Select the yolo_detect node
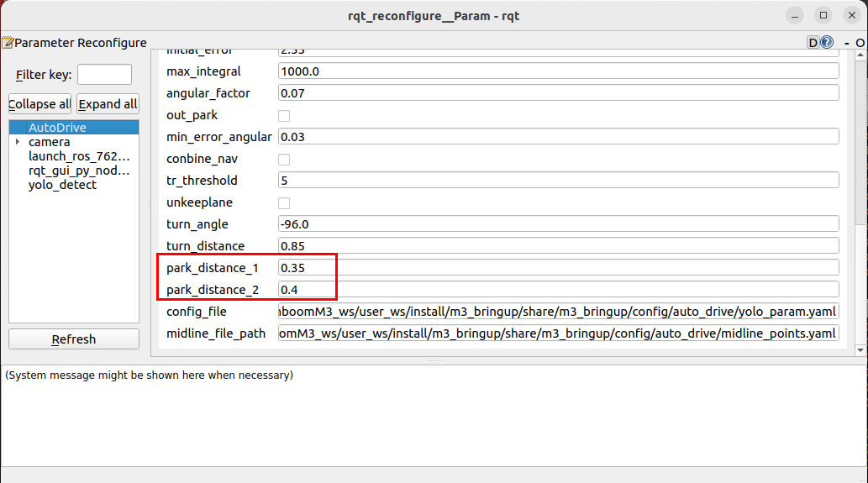The width and height of the screenshot is (868, 483). coord(62,185)
